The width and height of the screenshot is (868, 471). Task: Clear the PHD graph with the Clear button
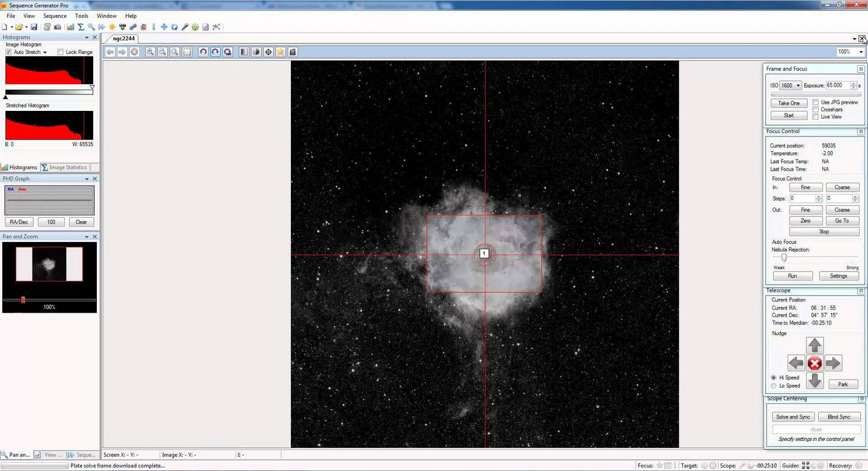point(81,222)
